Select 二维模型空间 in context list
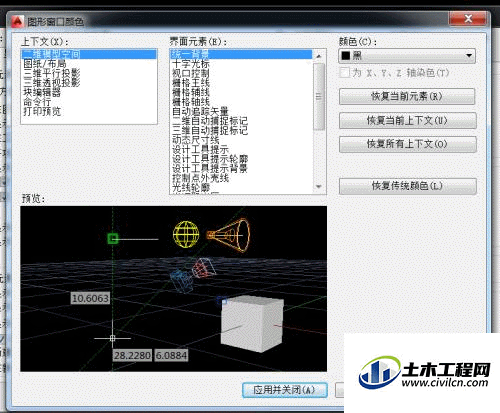The width and height of the screenshot is (500, 413). coord(89,54)
